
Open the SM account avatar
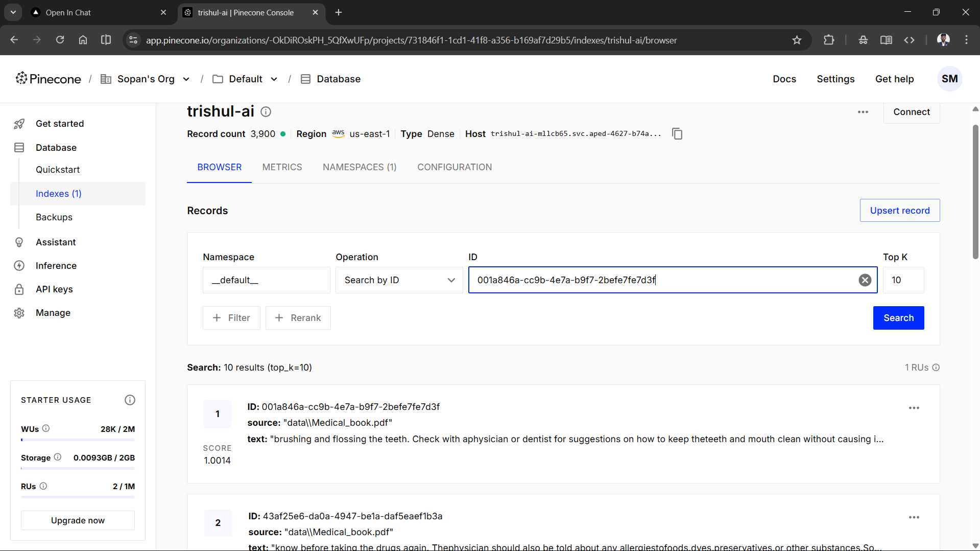click(x=949, y=79)
